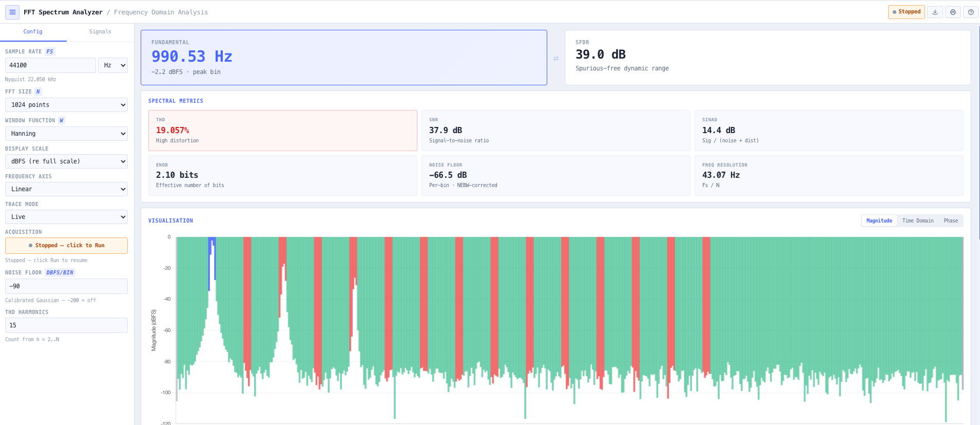Click the SINAD 14.4 dB metric card
Image resolution: width=980 pixels, height=425 pixels.
pyautogui.click(x=829, y=131)
